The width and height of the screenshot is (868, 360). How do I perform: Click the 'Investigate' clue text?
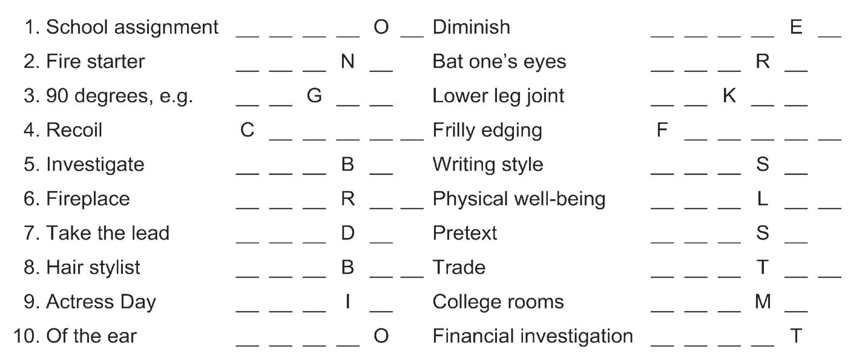click(x=95, y=165)
